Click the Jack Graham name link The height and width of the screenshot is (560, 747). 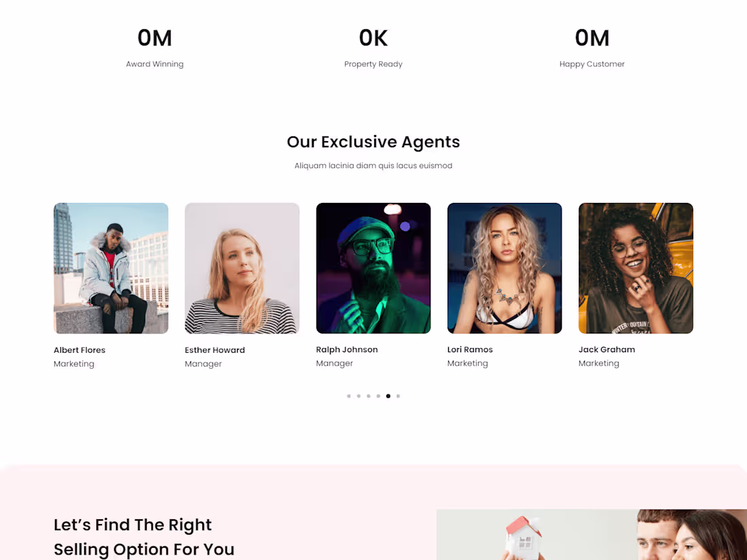(607, 350)
